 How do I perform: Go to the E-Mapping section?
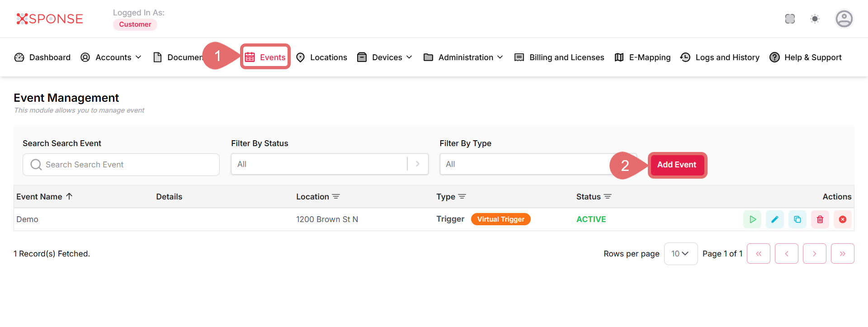[642, 57]
